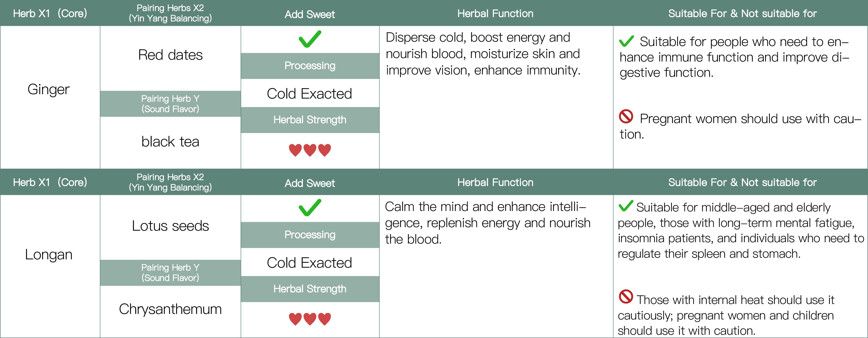Click the Red dates pairing herb
The width and height of the screenshot is (868, 338).
(x=170, y=55)
